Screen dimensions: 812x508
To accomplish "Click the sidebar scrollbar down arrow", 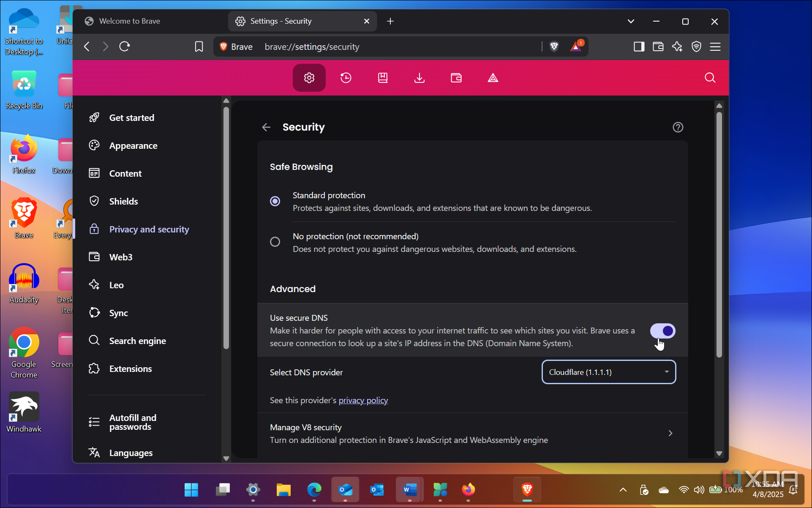I will [x=226, y=458].
